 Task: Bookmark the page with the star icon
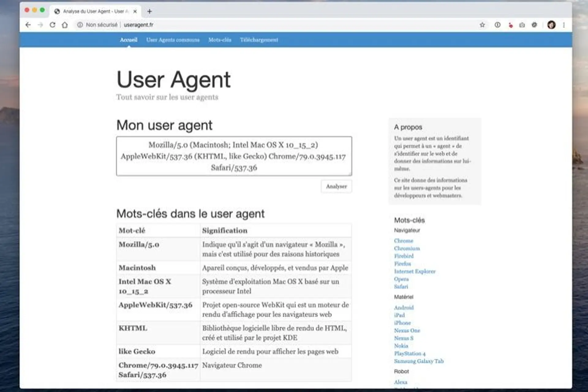pyautogui.click(x=482, y=25)
